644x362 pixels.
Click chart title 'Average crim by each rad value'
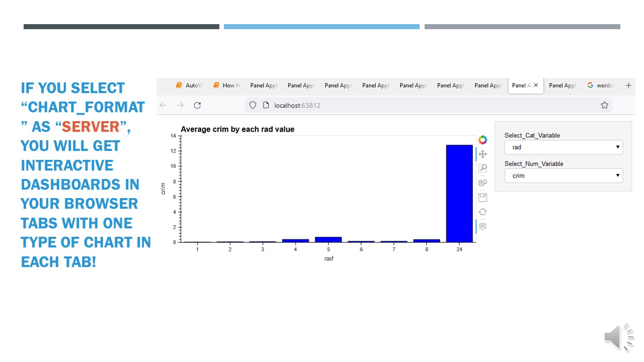[x=237, y=129]
